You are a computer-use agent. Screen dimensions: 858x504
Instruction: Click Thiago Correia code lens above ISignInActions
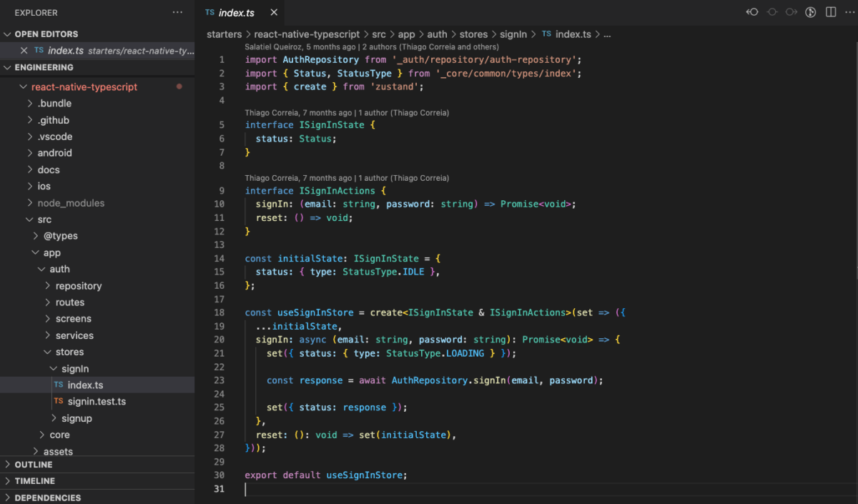coord(297,178)
